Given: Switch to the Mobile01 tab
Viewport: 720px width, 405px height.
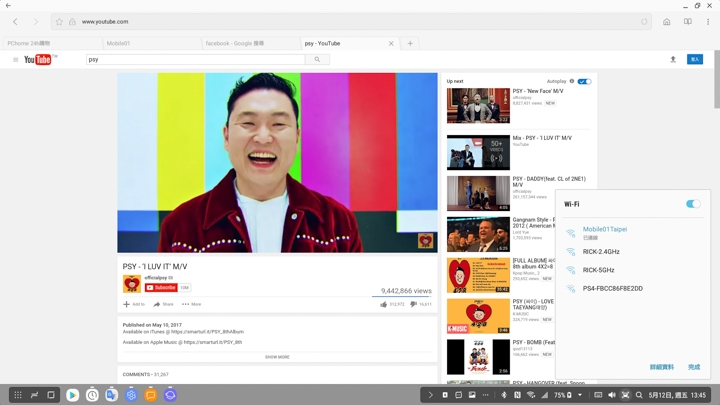Looking at the screenshot, I should tap(152, 43).
